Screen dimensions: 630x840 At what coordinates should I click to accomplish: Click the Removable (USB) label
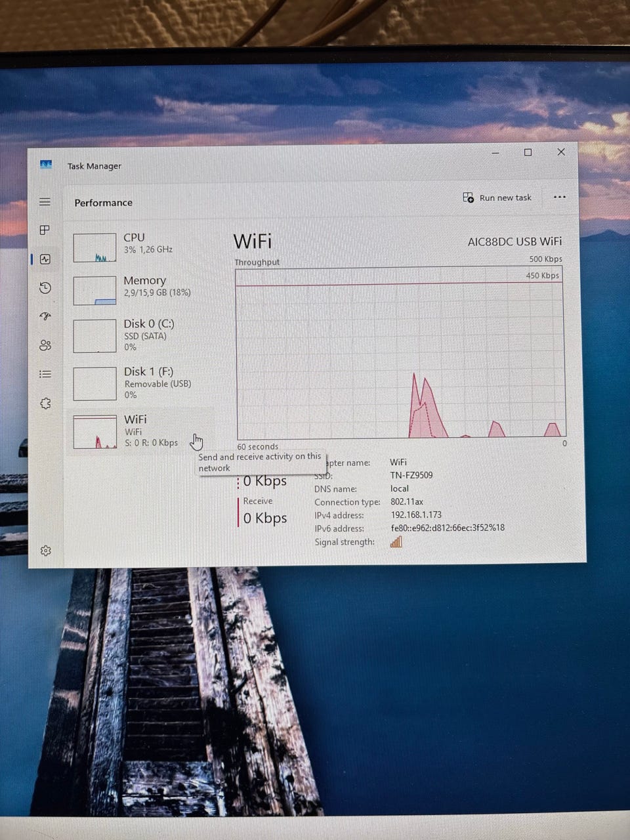(157, 384)
